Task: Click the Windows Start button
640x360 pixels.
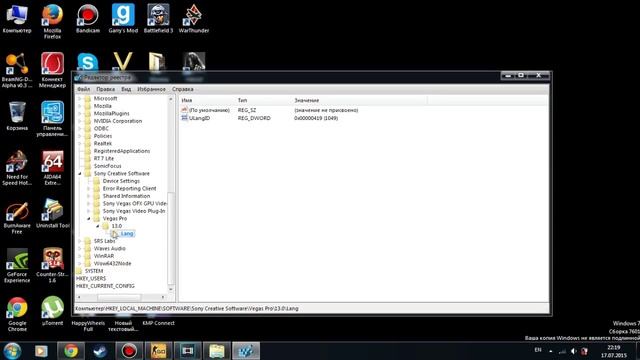Action: [x=12, y=351]
